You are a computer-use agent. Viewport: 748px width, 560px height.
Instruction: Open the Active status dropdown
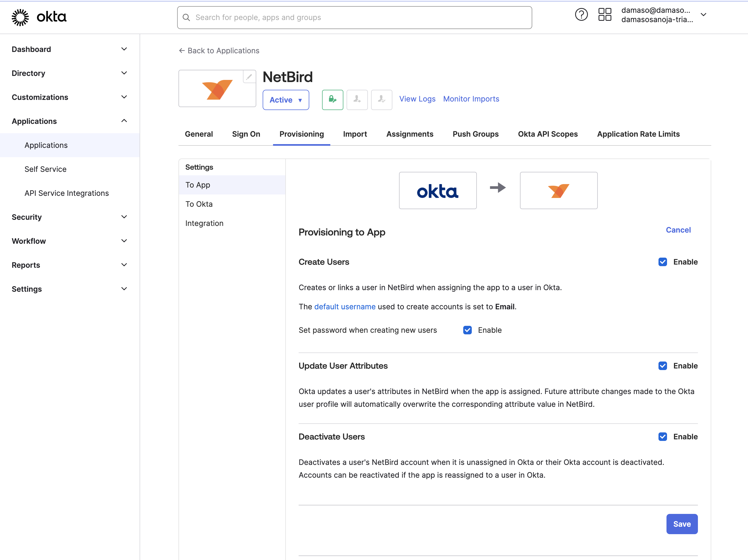286,100
